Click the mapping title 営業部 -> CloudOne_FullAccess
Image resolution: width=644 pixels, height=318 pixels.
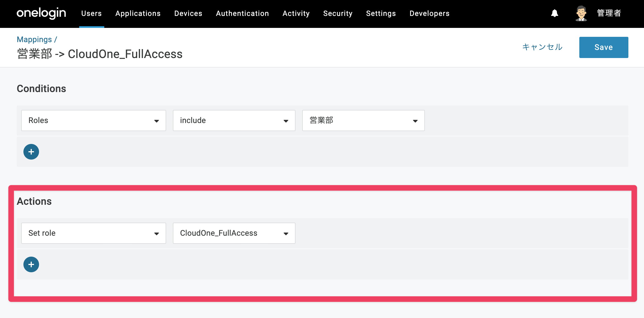(100, 54)
